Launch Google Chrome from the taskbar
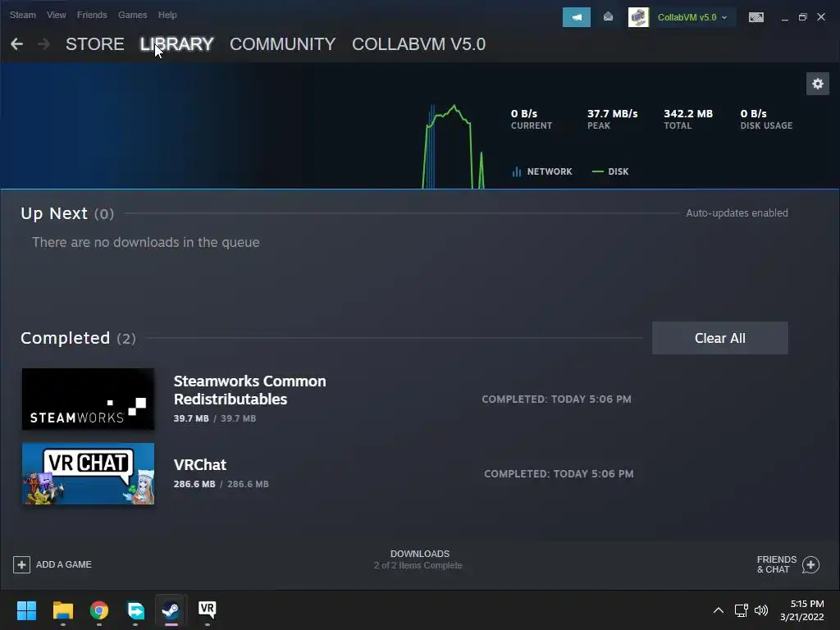840x630 pixels. (99, 610)
